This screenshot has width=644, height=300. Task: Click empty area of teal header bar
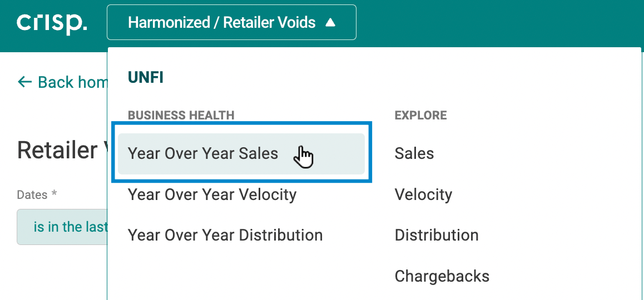pos(493,23)
